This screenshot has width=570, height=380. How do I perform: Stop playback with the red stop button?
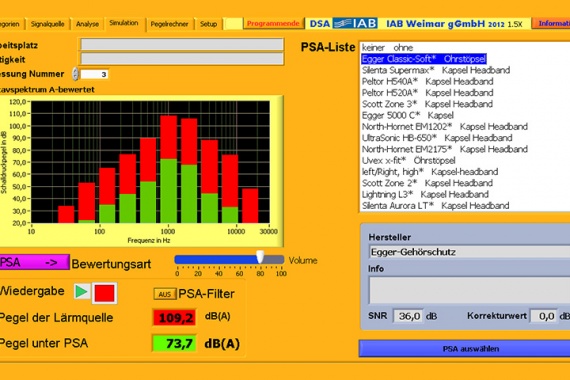point(105,293)
